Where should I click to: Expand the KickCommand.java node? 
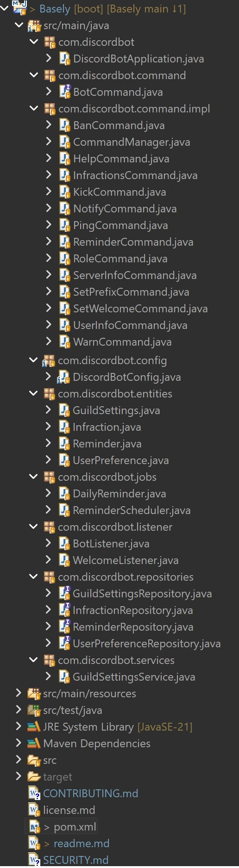(49, 192)
